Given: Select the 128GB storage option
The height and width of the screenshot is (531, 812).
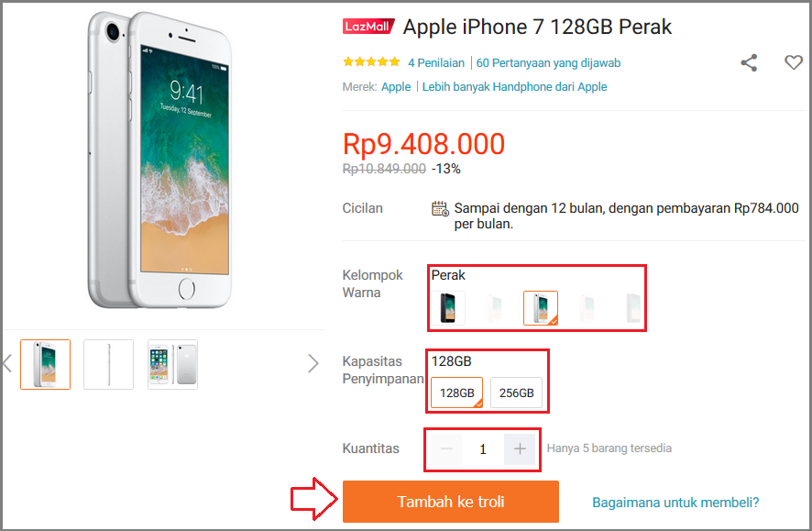Looking at the screenshot, I should pos(456,393).
